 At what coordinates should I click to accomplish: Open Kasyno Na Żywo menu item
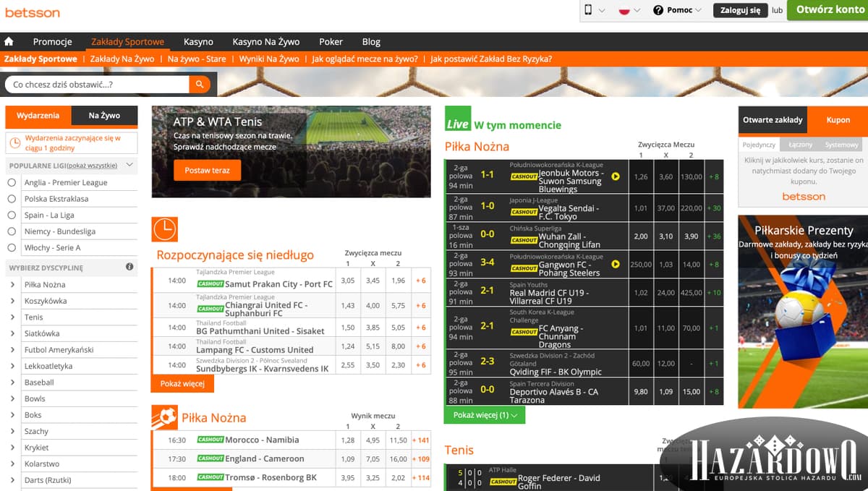point(266,42)
